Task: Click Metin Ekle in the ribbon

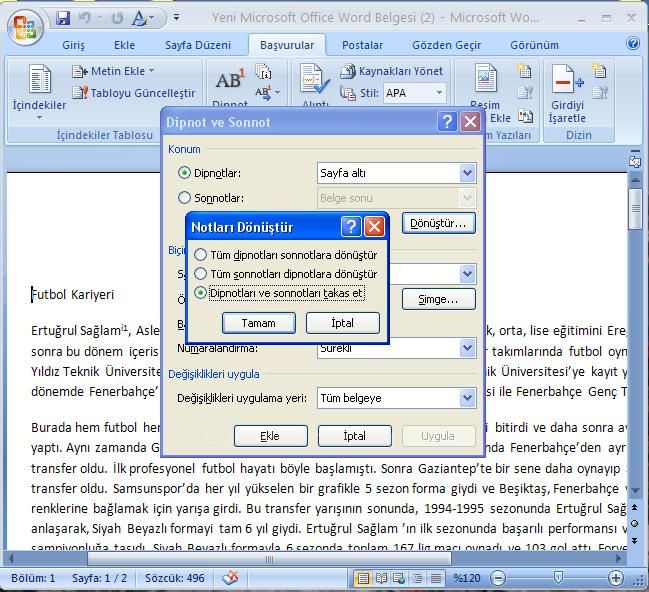Action: tap(113, 71)
